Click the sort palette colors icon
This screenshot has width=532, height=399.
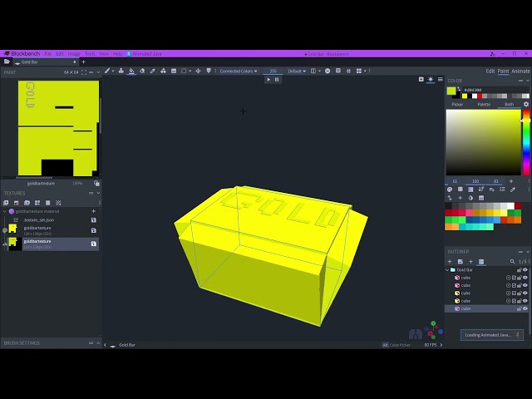point(481,190)
